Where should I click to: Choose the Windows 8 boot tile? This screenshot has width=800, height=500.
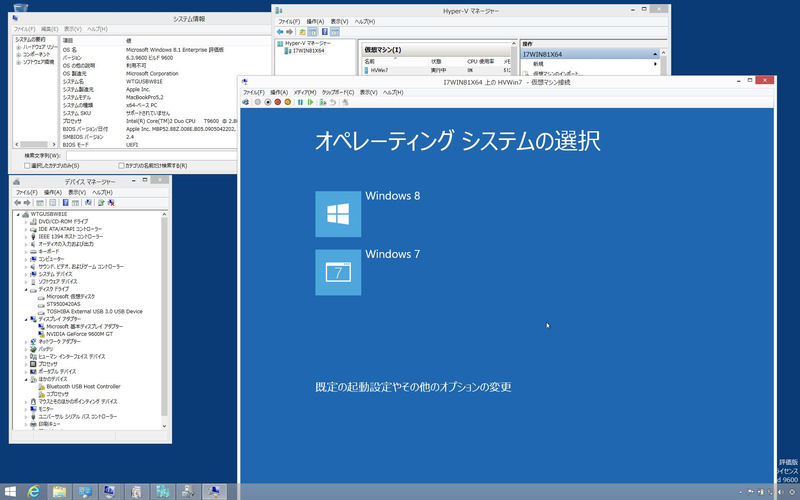pos(338,214)
